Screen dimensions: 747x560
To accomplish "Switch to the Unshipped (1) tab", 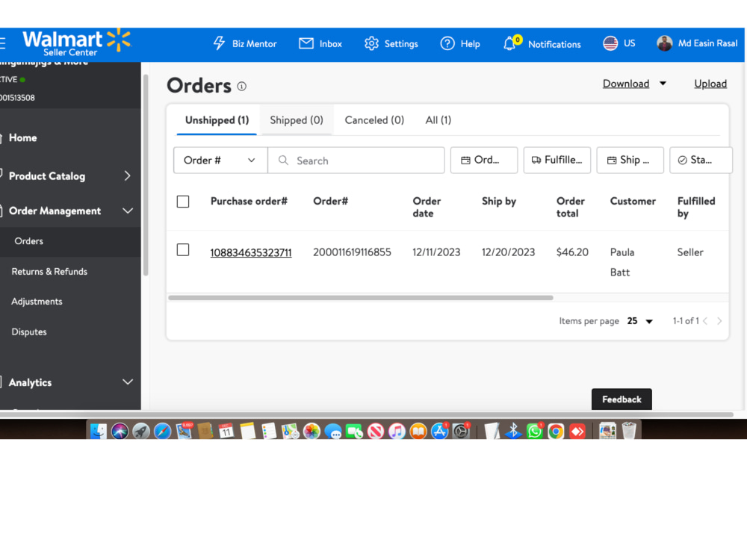I will (x=217, y=120).
